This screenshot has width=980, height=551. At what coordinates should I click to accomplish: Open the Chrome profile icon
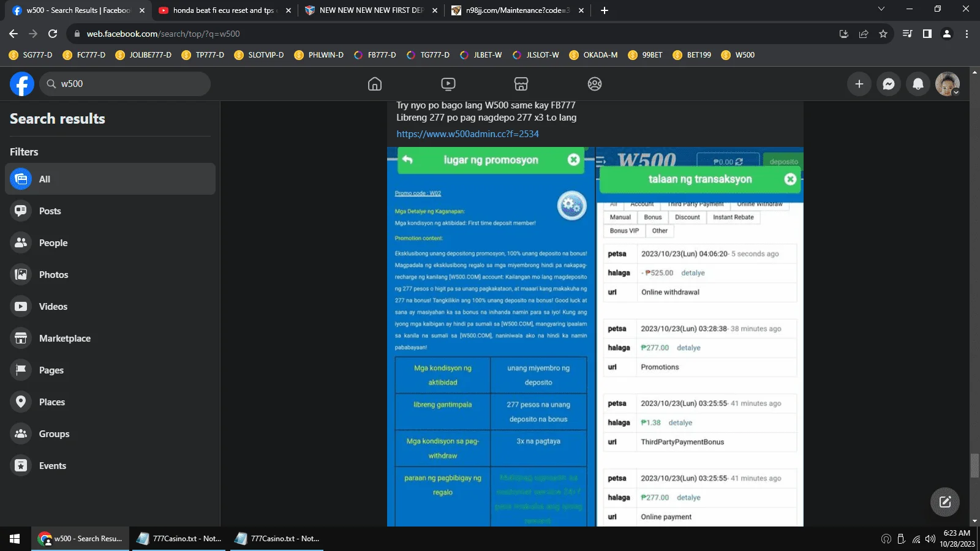[947, 34]
